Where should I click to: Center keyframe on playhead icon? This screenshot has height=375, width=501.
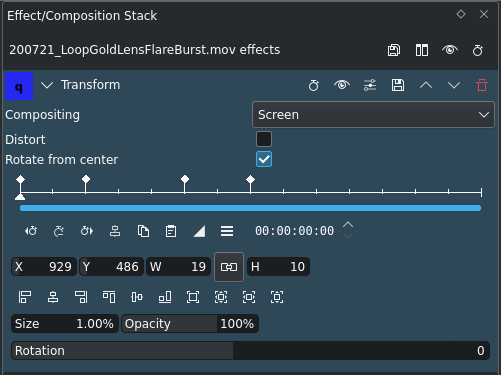click(x=115, y=231)
